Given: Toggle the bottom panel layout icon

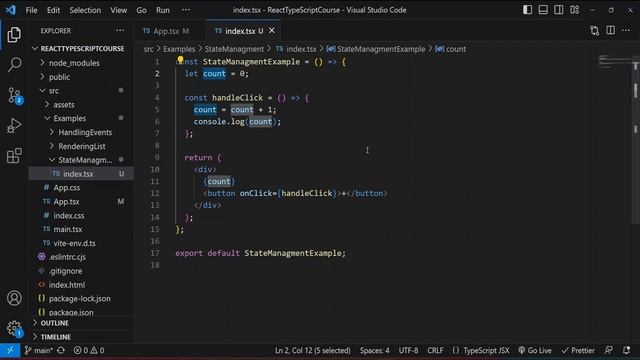Looking at the screenshot, I should pyautogui.click(x=543, y=10).
